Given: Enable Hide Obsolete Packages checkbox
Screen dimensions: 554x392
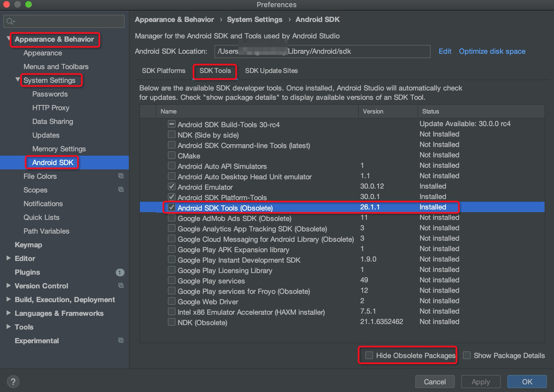Looking at the screenshot, I should 369,356.
